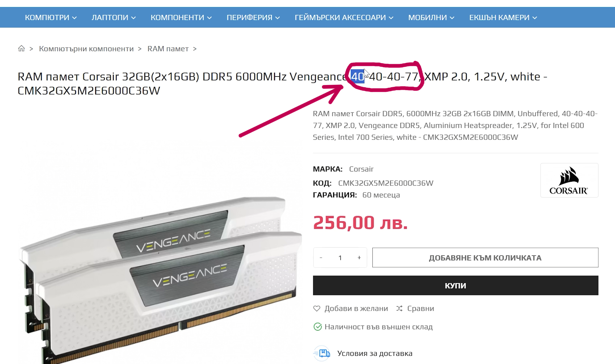Click ДОБАВЯНЕ КЪМ КОЛИЧКАТА button
Viewport: 615px width, 364px height.
(485, 258)
